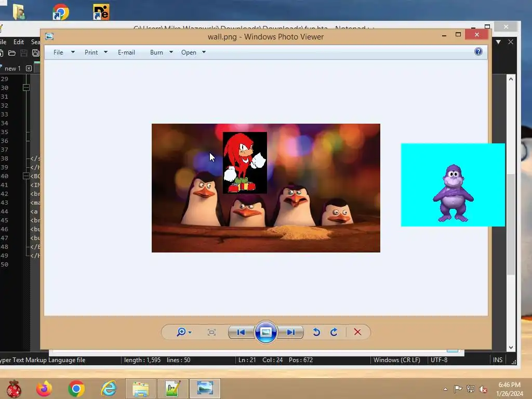
Task: Open the Open menu in Photo Viewer
Action: [x=189, y=52]
